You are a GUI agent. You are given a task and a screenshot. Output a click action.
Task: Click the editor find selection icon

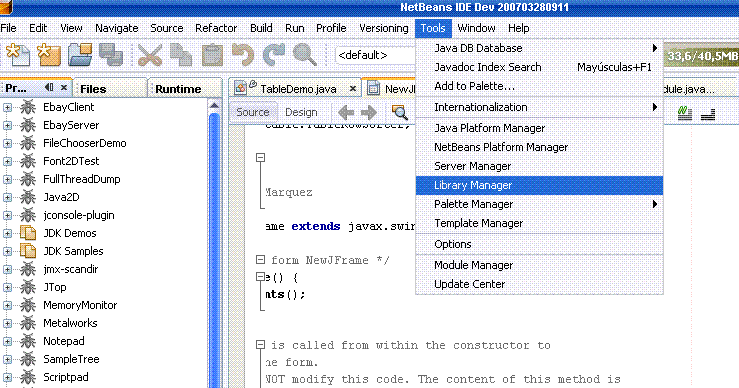(400, 112)
